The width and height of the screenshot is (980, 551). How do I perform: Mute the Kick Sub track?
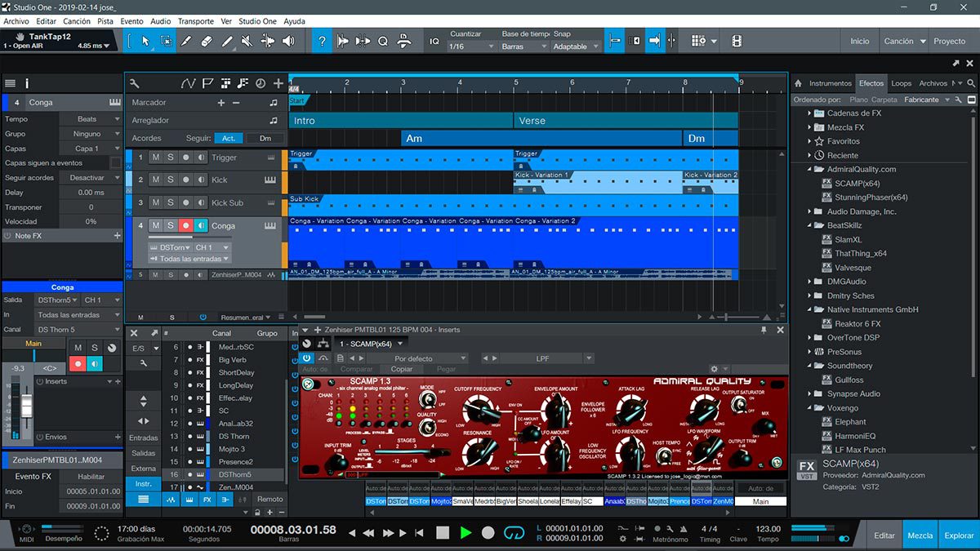coord(155,202)
